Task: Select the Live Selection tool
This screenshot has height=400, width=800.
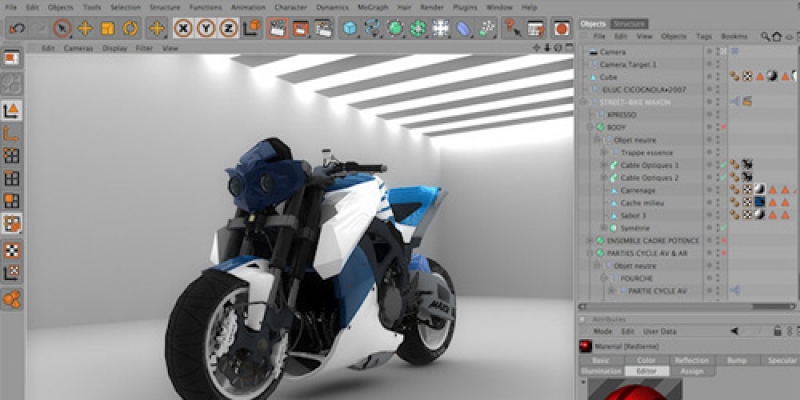Action: coord(62,29)
